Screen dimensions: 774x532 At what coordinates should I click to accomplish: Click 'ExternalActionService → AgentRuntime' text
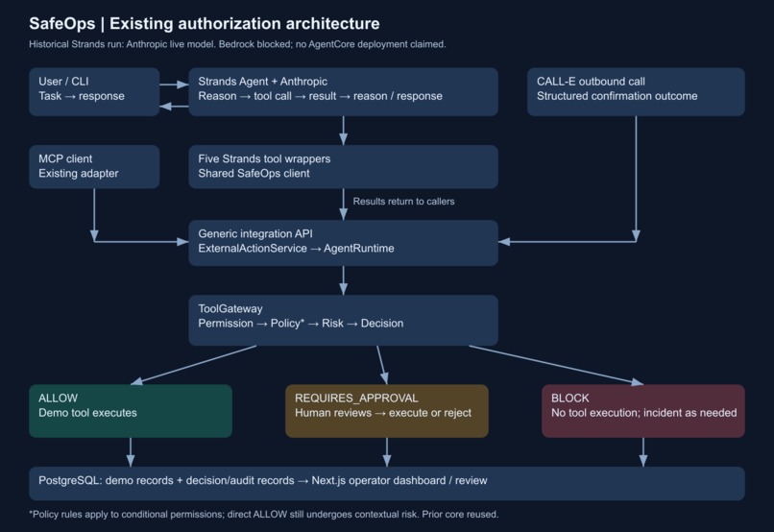click(296, 249)
